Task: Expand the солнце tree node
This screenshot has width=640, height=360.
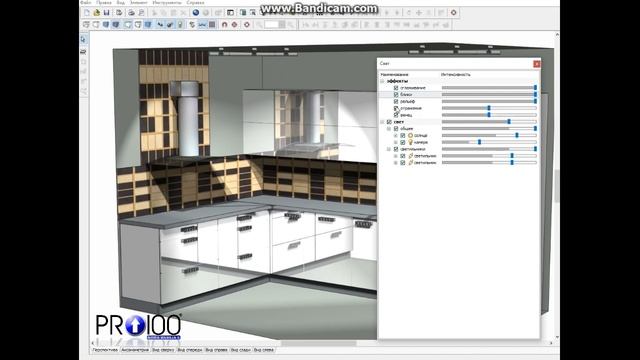Action: click(x=396, y=136)
